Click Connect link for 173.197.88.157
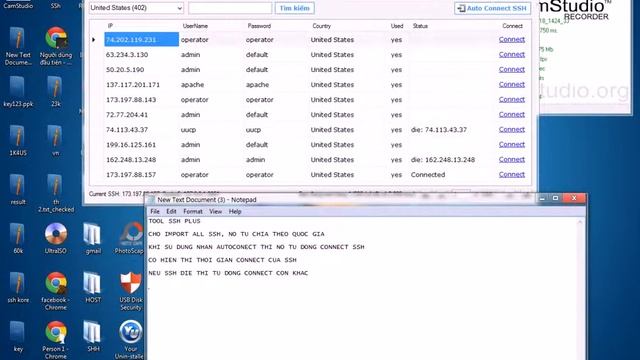The height and width of the screenshot is (360, 640). click(x=511, y=174)
